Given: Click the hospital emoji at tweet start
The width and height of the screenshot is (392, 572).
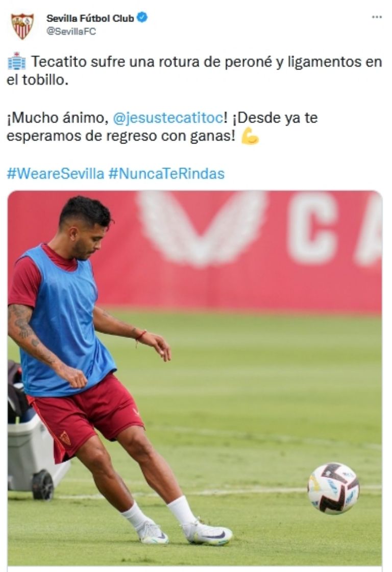Looking at the screenshot, I should [x=16, y=61].
